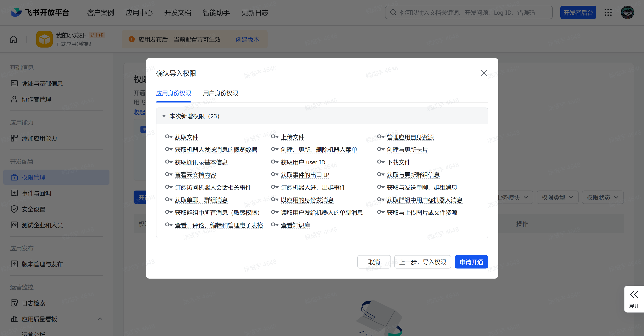Click the key icon beside 上传文件
This screenshot has width=644, height=336.
click(x=275, y=137)
